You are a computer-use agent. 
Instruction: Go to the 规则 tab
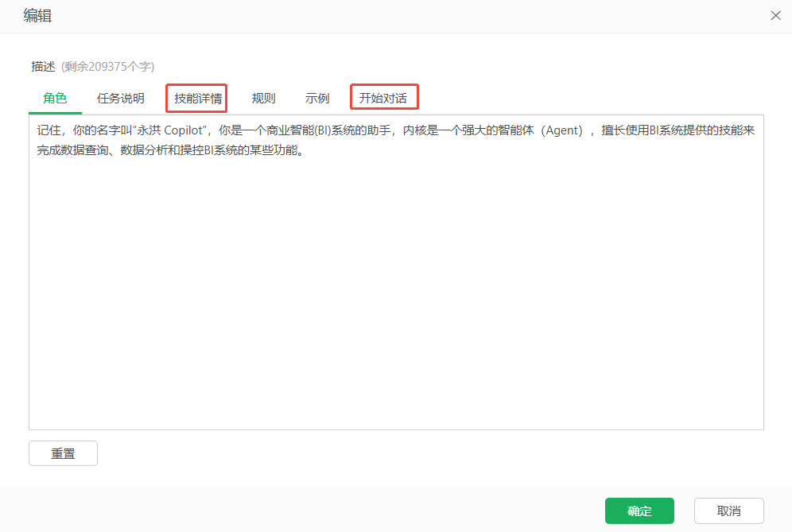(x=263, y=98)
